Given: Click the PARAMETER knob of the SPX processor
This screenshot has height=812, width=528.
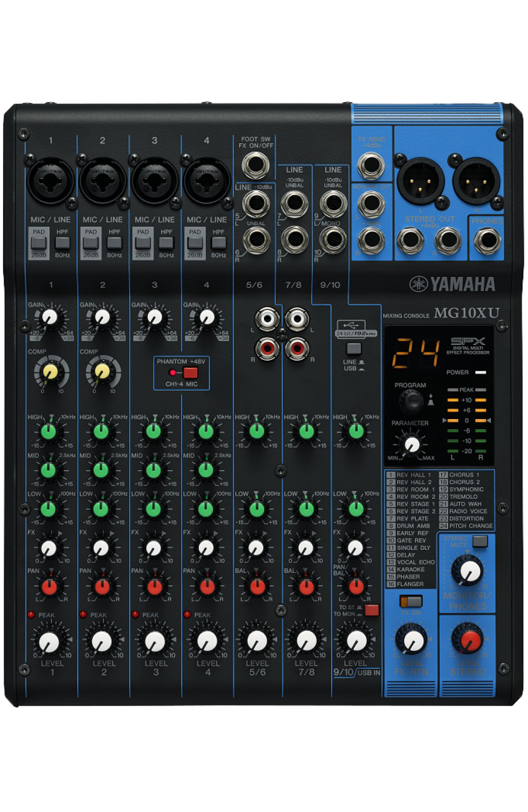Looking at the screenshot, I should 411,445.
